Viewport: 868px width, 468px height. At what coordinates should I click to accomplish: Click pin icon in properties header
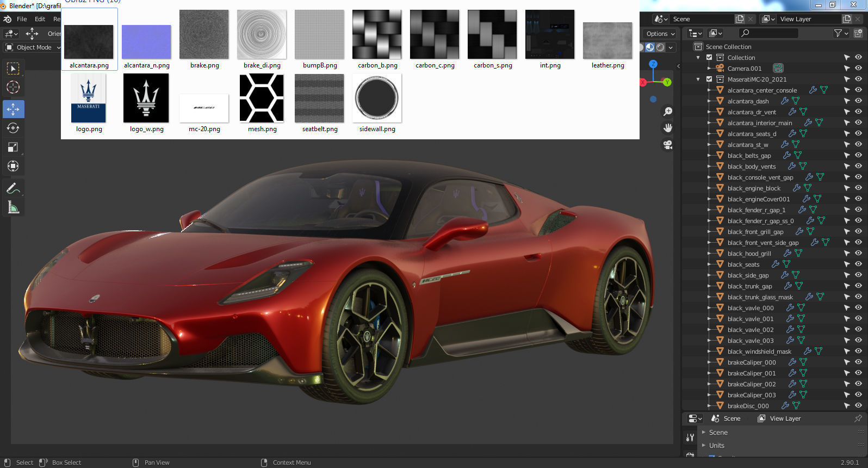[x=858, y=418]
